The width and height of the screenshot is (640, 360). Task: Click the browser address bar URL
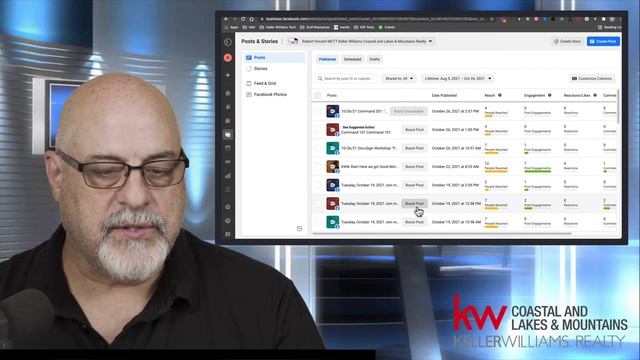point(376,19)
